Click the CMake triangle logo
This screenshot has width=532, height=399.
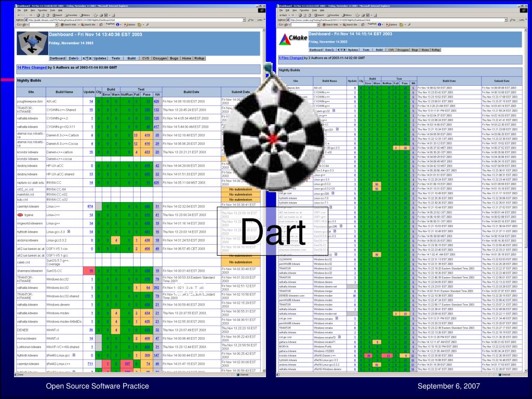[x=284, y=39]
